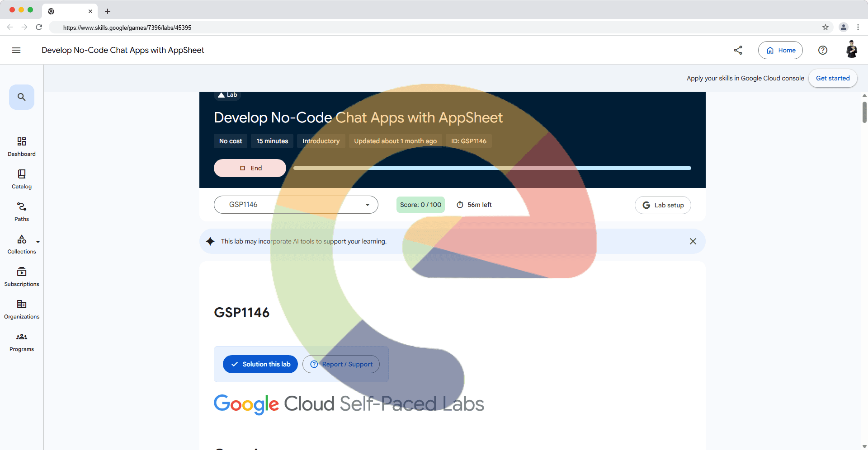The image size is (868, 450).
Task: Click the 15 minutes tag
Action: (272, 141)
